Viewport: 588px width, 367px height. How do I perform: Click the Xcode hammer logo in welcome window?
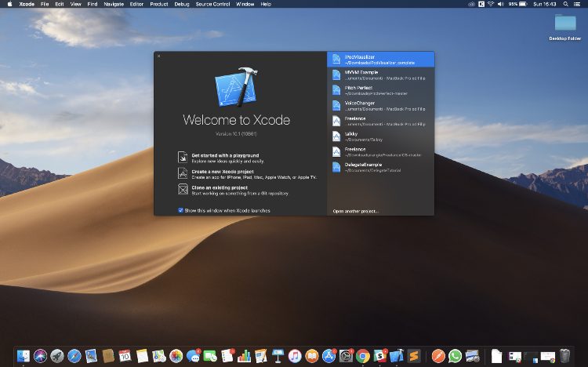pyautogui.click(x=236, y=87)
